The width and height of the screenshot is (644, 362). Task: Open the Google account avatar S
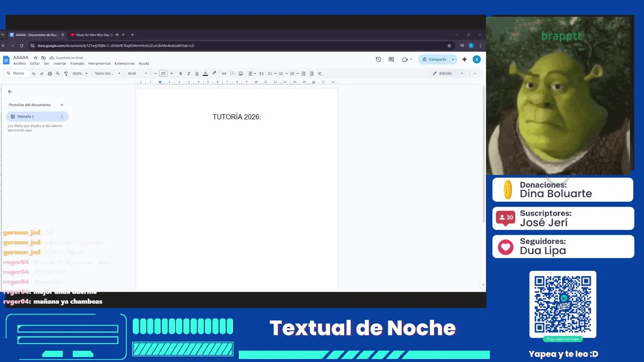pos(476,59)
